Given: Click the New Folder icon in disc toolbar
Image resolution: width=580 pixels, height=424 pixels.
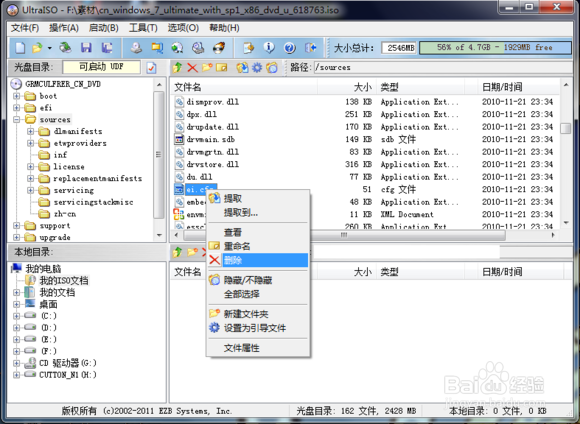Looking at the screenshot, I should pos(207,67).
